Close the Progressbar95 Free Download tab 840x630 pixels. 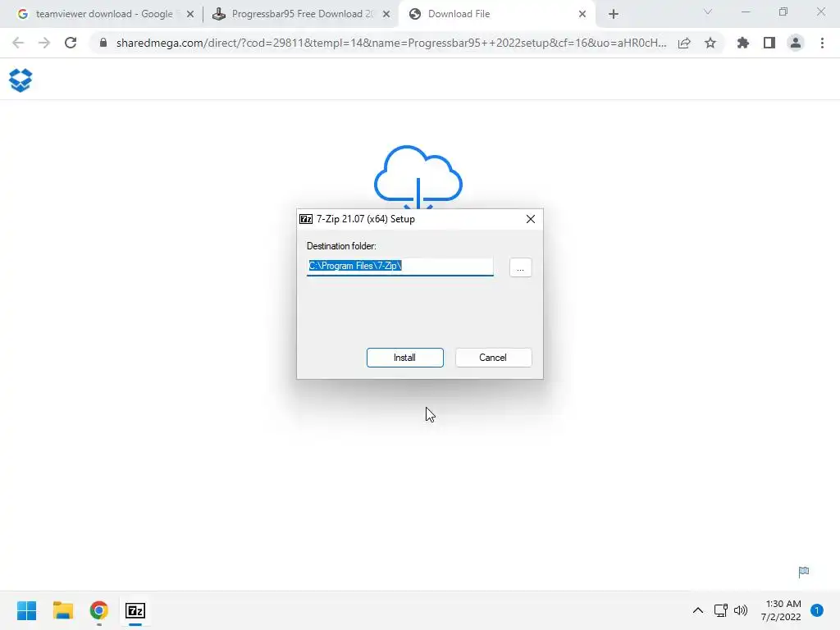[386, 15]
